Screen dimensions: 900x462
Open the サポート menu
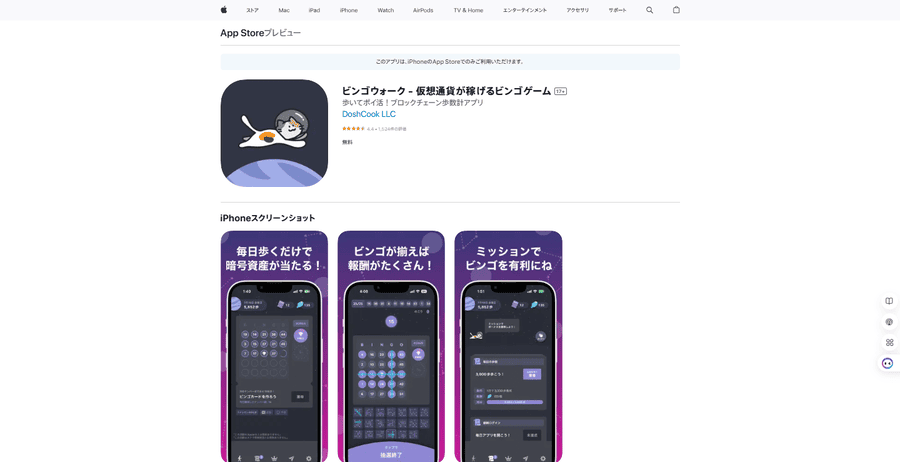(x=618, y=10)
